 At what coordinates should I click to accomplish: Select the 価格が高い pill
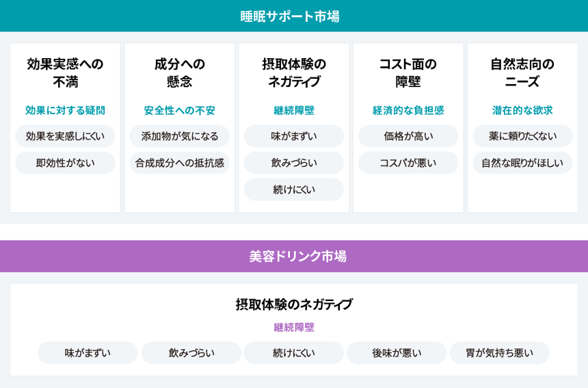click(408, 136)
